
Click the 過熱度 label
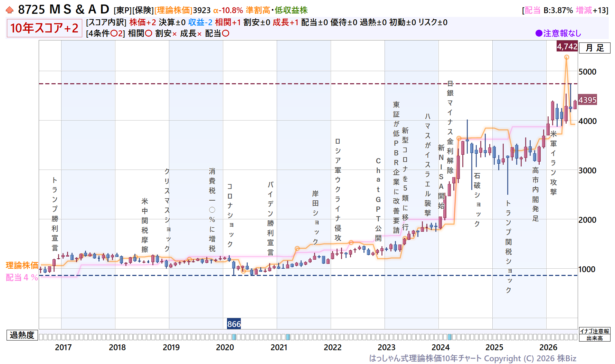(x=22, y=335)
